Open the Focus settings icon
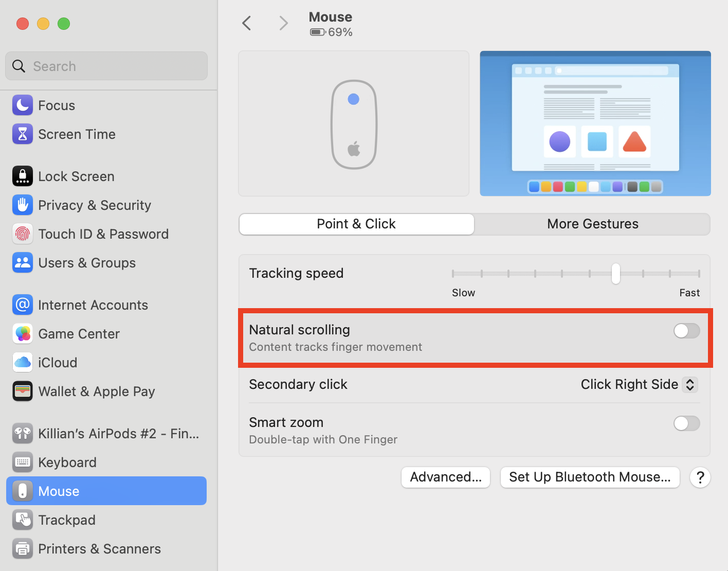728x571 pixels. [x=22, y=105]
